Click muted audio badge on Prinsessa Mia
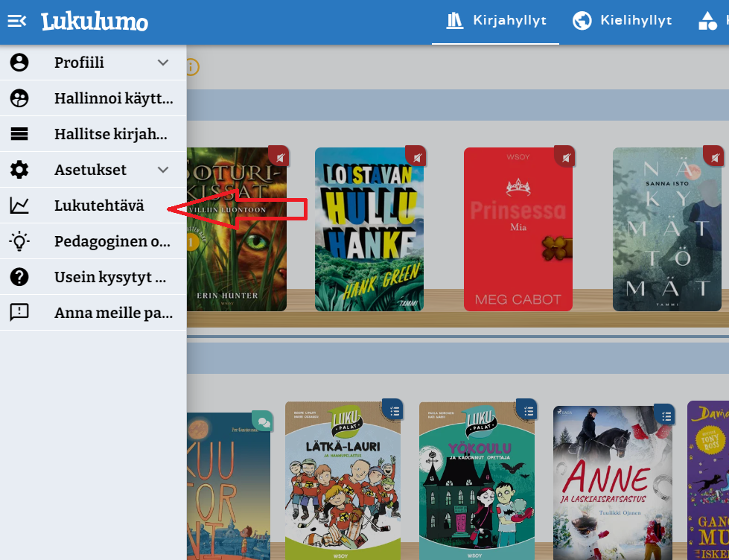Screen dimensions: 729x560 pos(565,156)
